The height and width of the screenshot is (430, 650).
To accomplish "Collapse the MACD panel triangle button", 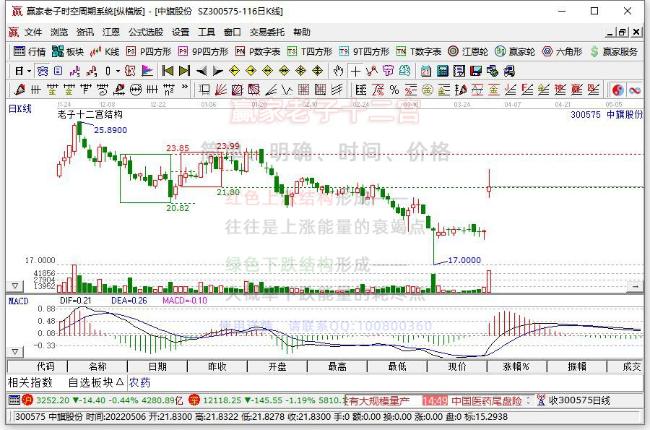I will (x=15, y=352).
